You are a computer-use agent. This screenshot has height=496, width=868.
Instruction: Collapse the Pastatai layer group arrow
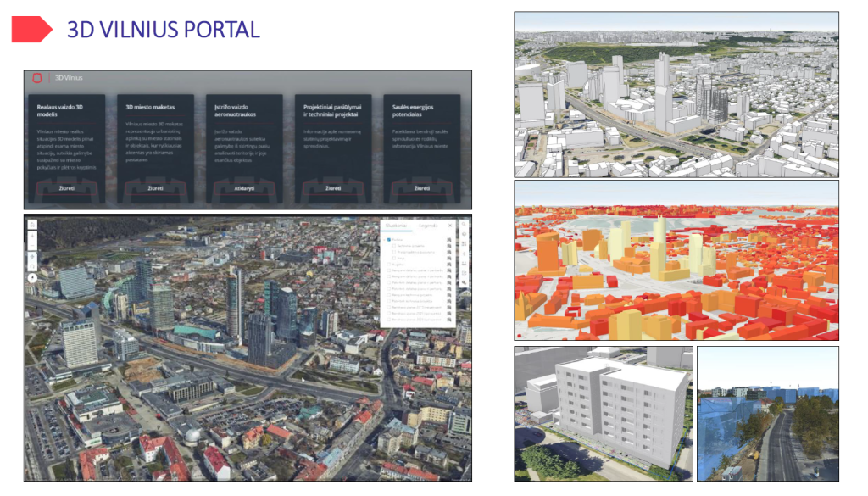coord(385,240)
